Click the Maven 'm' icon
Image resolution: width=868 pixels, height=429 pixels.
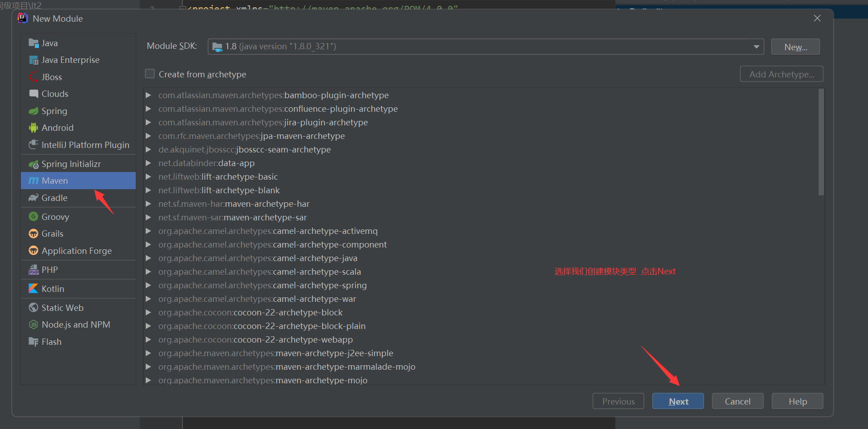tap(33, 181)
